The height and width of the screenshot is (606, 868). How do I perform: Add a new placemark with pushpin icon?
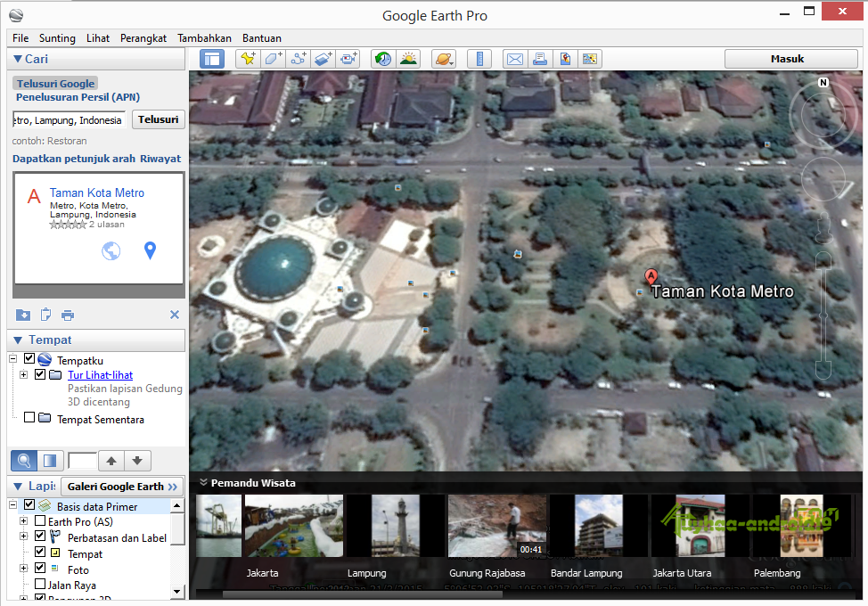pos(249,59)
